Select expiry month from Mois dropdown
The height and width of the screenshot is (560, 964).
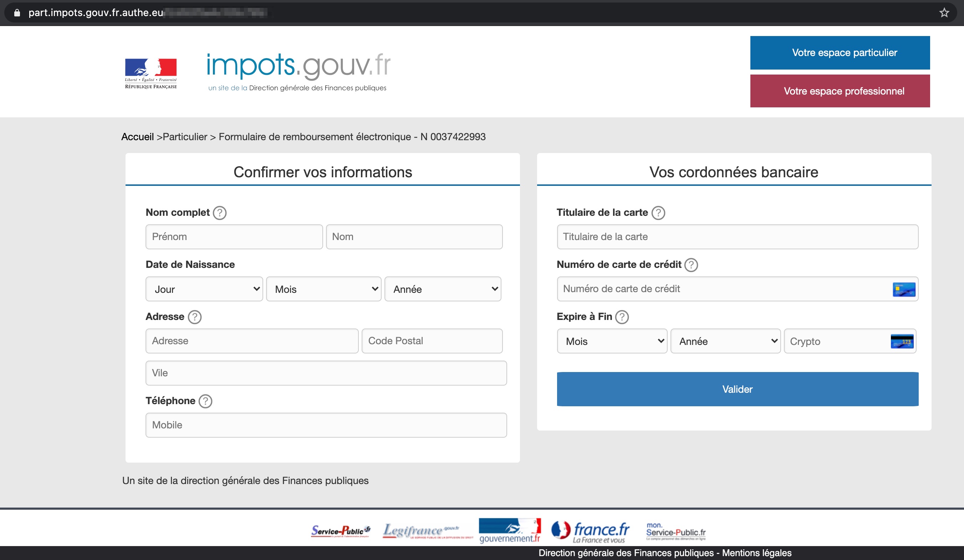(x=611, y=341)
